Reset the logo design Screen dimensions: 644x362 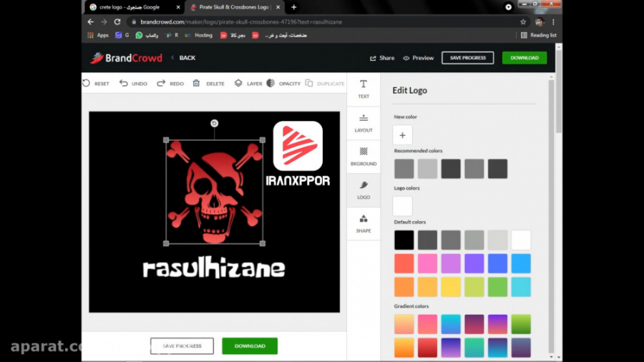[87, 83]
